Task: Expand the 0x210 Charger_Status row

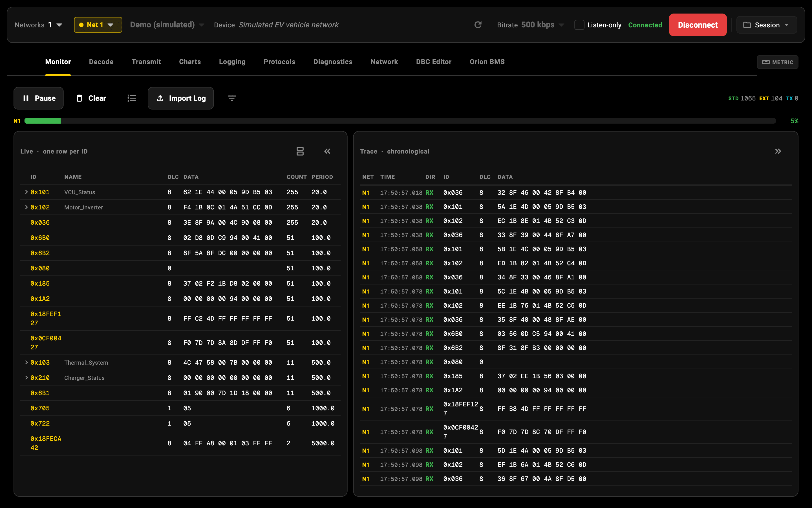Action: coord(26,378)
